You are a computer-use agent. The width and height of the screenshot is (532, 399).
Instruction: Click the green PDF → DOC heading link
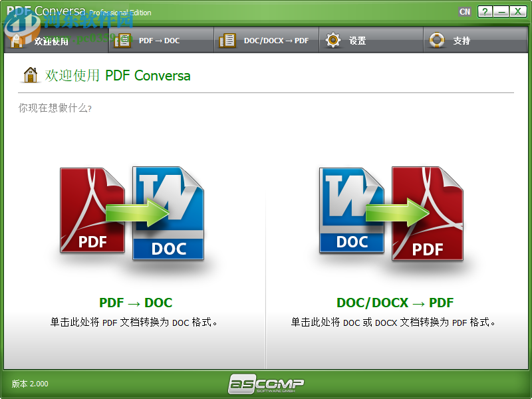pos(136,303)
